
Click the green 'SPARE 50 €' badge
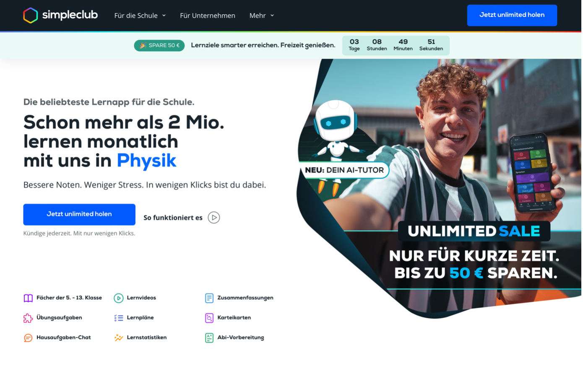point(160,46)
